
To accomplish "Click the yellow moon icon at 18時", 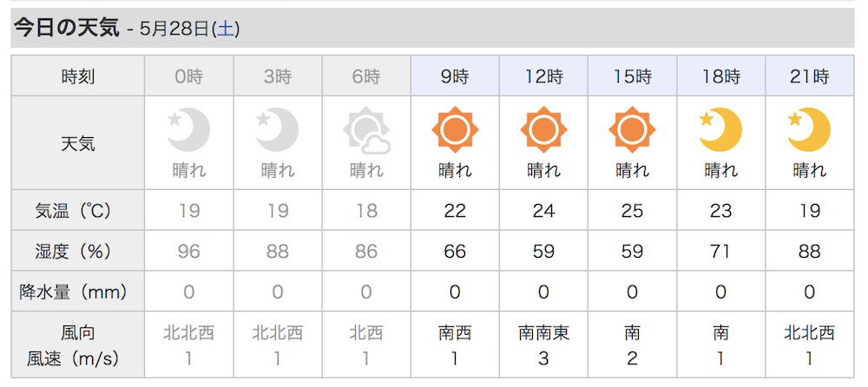I will [720, 130].
